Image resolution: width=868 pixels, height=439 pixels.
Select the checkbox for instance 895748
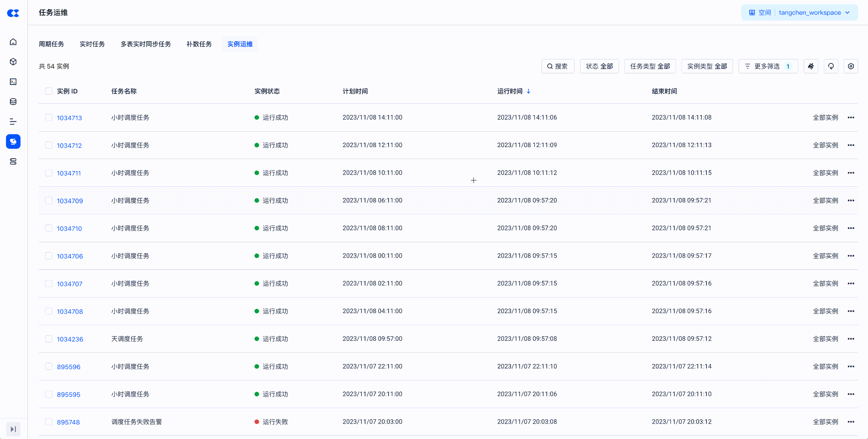pos(49,422)
